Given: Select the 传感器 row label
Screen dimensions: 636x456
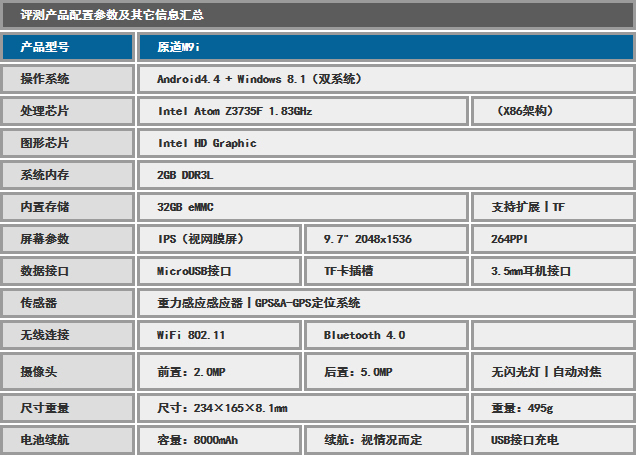Looking at the screenshot, I should (68, 303).
